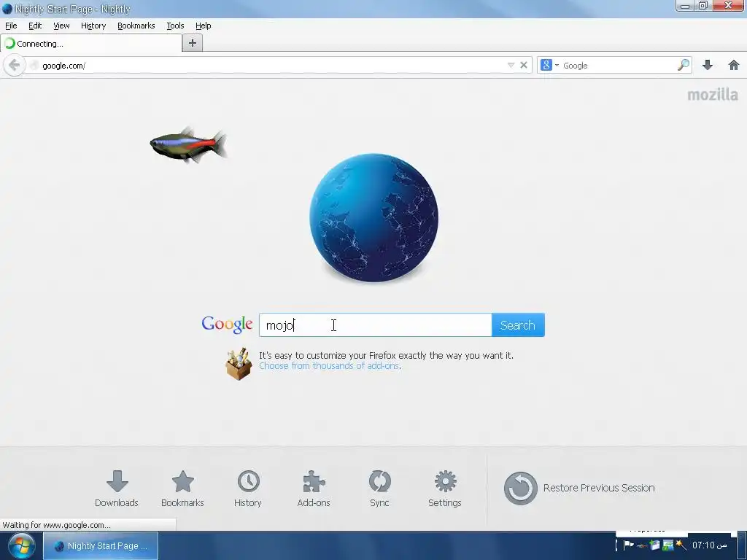The width and height of the screenshot is (747, 560).
Task: Select the Connecting... tab
Action: 91,43
